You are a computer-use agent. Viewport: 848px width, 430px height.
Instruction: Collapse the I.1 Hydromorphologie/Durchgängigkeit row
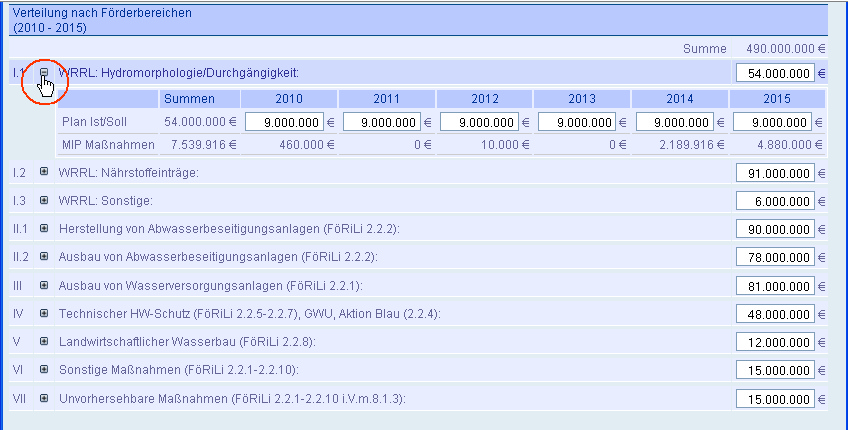click(44, 72)
